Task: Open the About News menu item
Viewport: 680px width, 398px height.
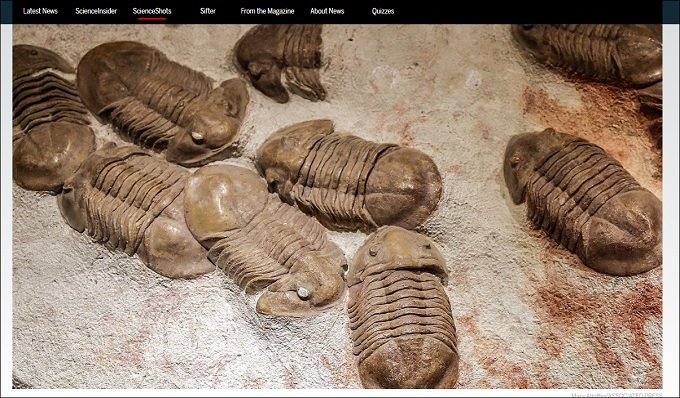Action: [x=327, y=11]
